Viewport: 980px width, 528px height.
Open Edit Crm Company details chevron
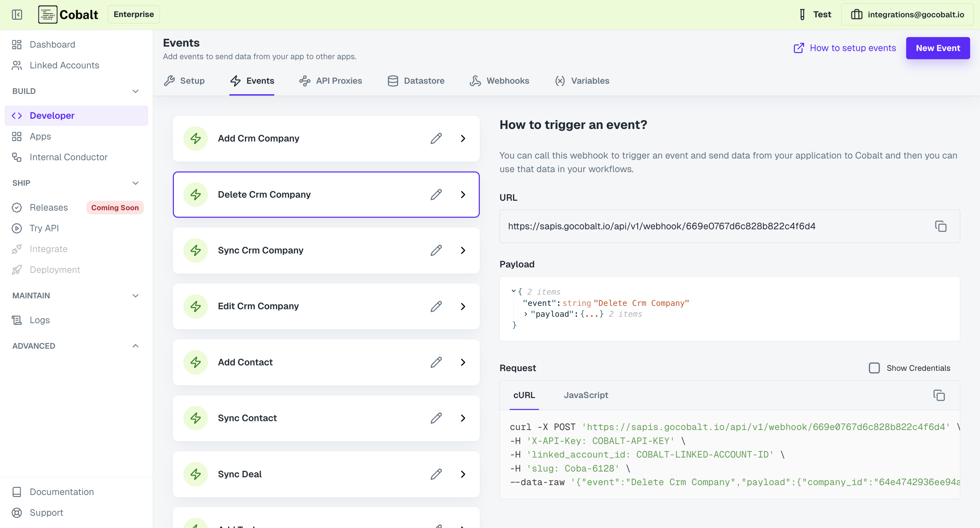coord(463,306)
